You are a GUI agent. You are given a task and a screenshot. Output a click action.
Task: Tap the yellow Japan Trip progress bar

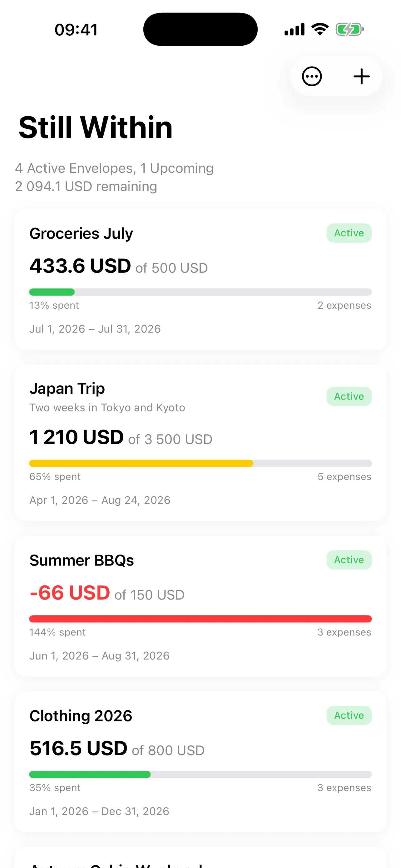pyautogui.click(x=200, y=463)
